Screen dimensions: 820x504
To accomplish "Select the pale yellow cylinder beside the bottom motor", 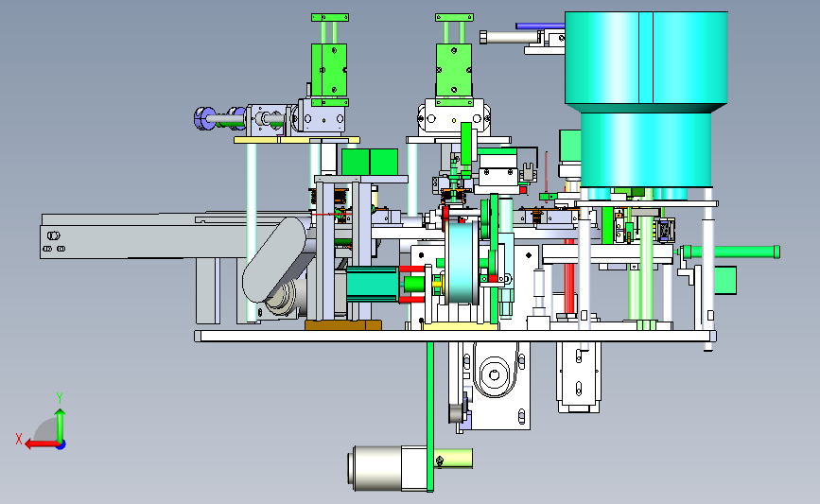I will point(453,458).
